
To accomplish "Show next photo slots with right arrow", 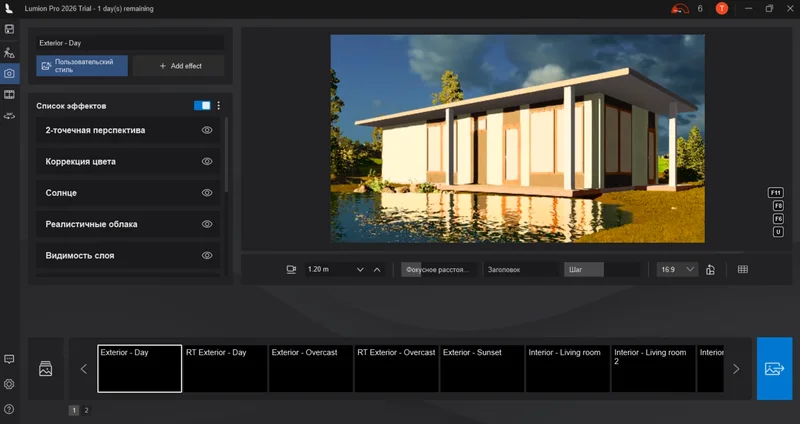I will [736, 368].
